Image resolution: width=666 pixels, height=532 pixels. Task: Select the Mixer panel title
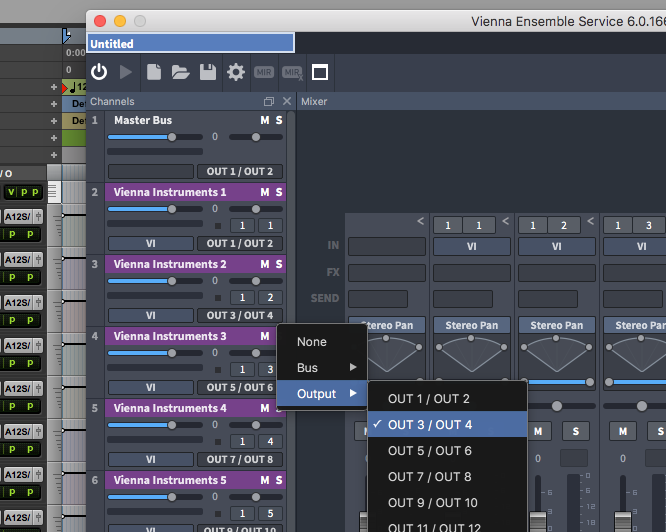point(314,101)
